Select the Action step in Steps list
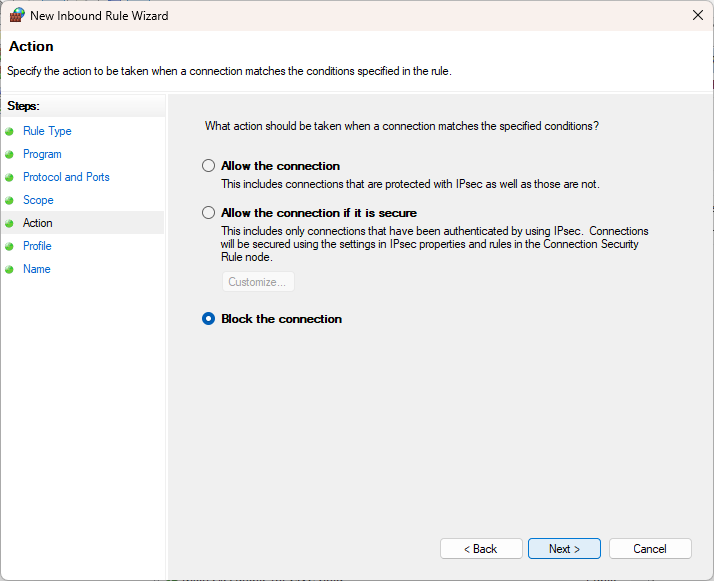This screenshot has height=581, width=714. pyautogui.click(x=38, y=223)
